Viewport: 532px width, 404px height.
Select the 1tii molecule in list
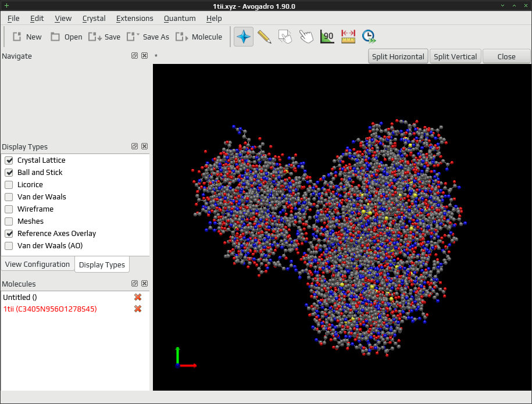point(50,309)
